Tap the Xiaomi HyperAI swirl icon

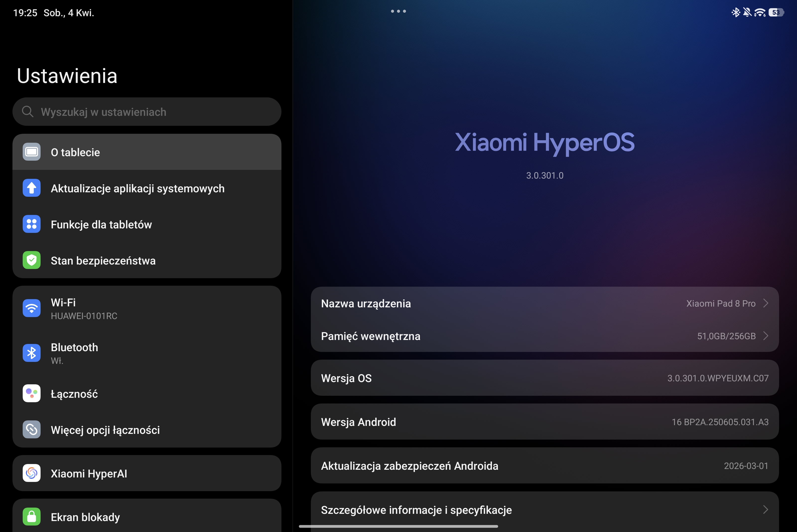pyautogui.click(x=32, y=473)
